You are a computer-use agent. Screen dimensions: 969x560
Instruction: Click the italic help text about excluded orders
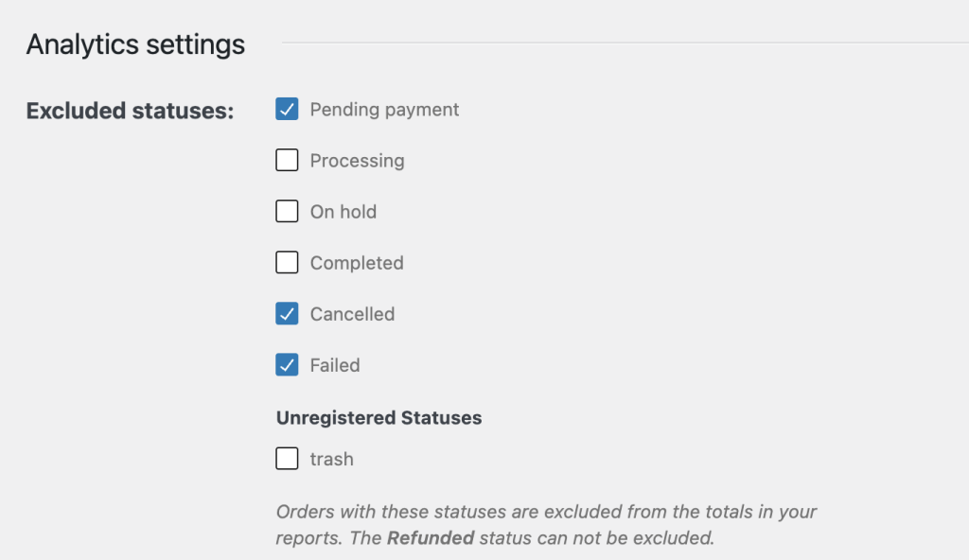tap(546, 513)
